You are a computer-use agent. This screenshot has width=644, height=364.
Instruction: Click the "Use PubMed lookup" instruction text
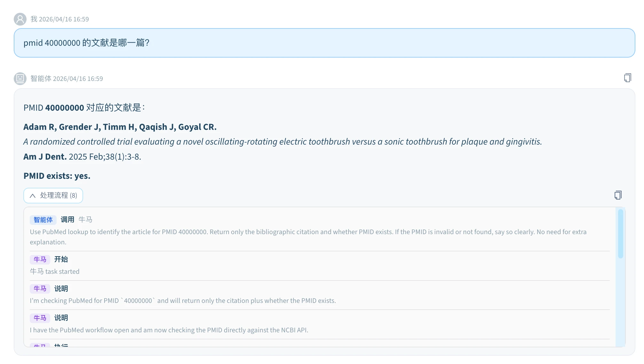(308, 237)
